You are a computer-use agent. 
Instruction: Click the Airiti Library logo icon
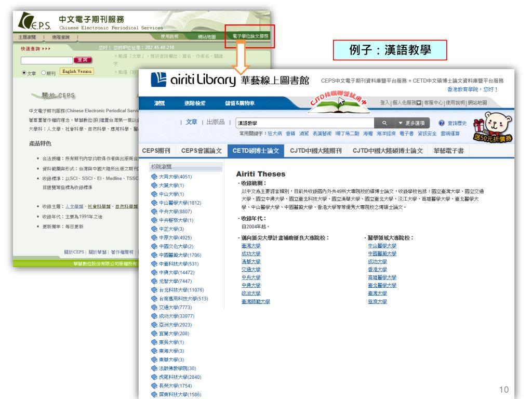click(x=158, y=79)
